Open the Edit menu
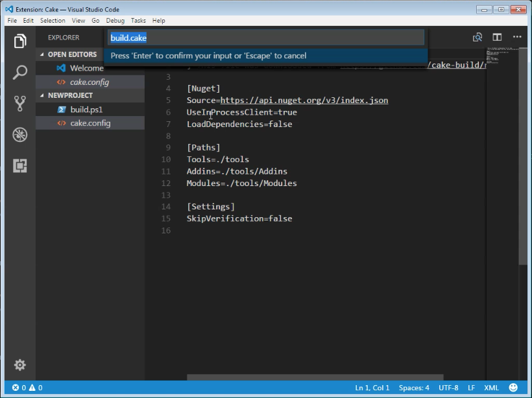The height and width of the screenshot is (398, 532). tap(28, 20)
